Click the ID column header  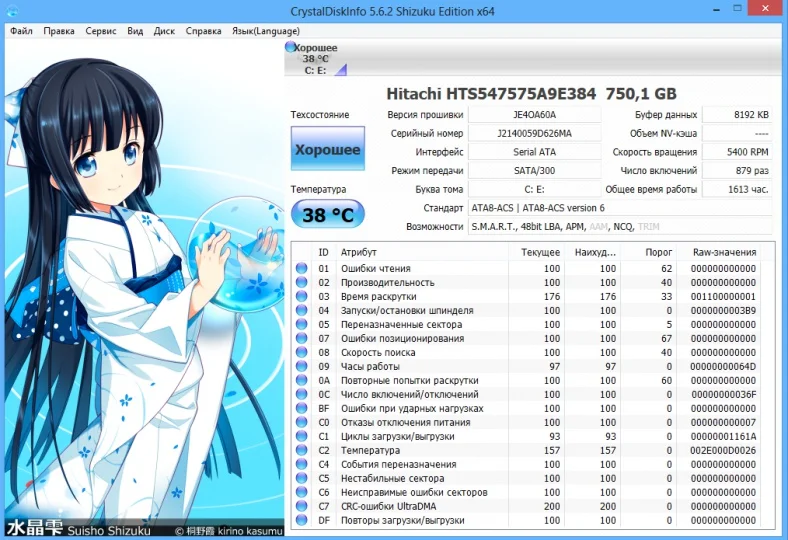click(x=323, y=252)
